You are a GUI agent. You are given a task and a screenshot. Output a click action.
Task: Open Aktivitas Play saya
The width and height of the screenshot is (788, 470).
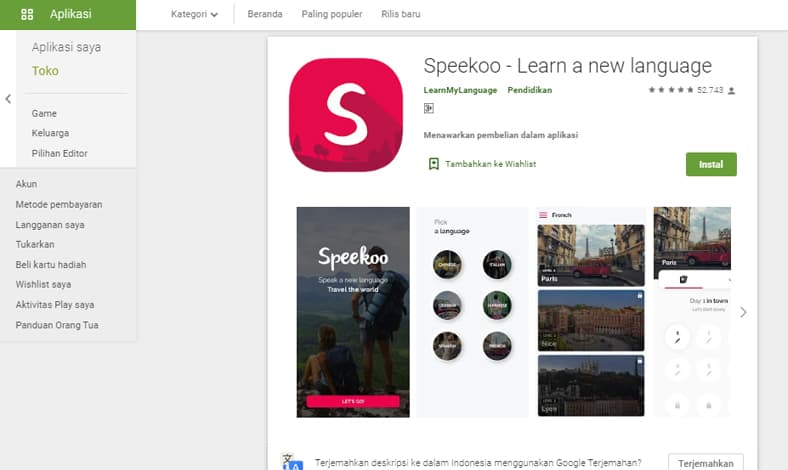click(55, 305)
